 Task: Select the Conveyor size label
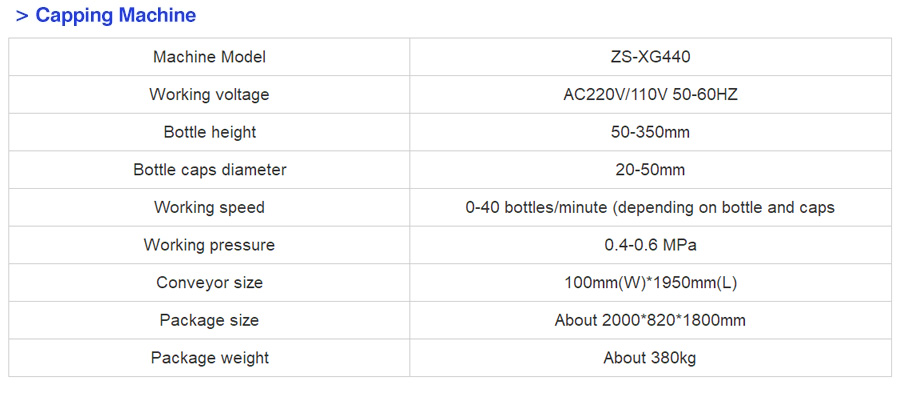[209, 283]
